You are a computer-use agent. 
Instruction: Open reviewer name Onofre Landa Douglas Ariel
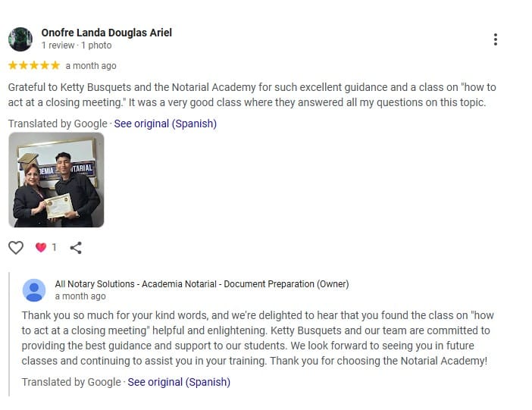(x=106, y=33)
